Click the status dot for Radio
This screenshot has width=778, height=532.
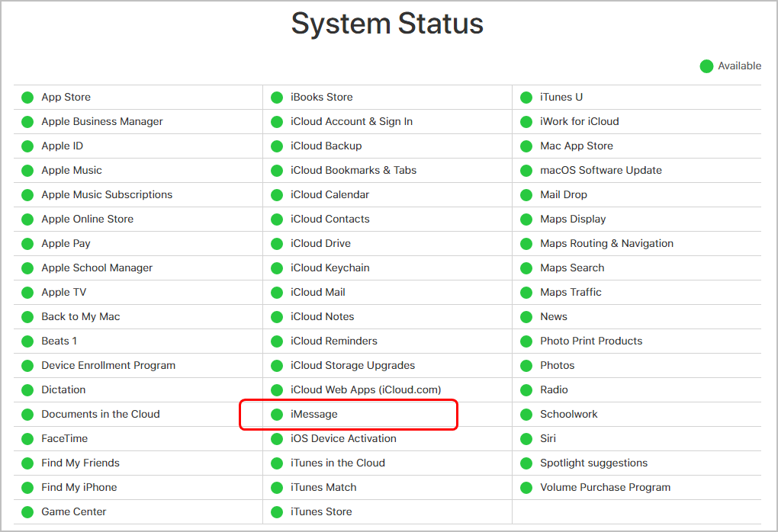pos(526,389)
